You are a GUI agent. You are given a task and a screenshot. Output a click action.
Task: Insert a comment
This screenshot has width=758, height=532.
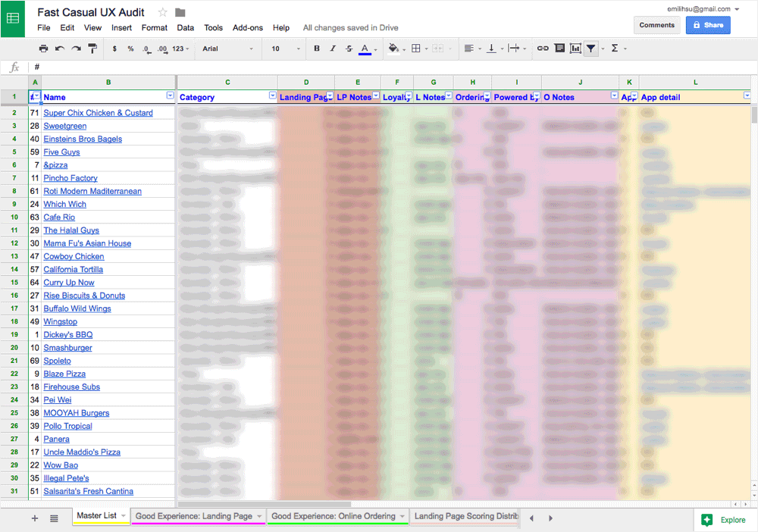pos(559,49)
